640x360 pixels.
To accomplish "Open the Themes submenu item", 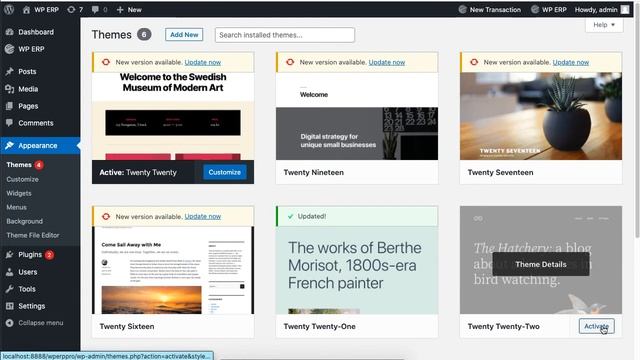I will pos(19,165).
